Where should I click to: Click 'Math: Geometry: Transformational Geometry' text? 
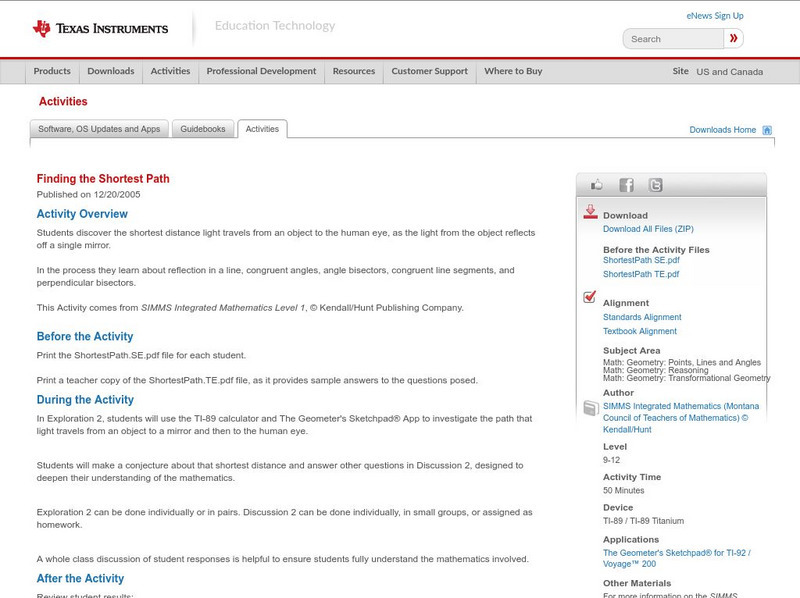point(687,378)
